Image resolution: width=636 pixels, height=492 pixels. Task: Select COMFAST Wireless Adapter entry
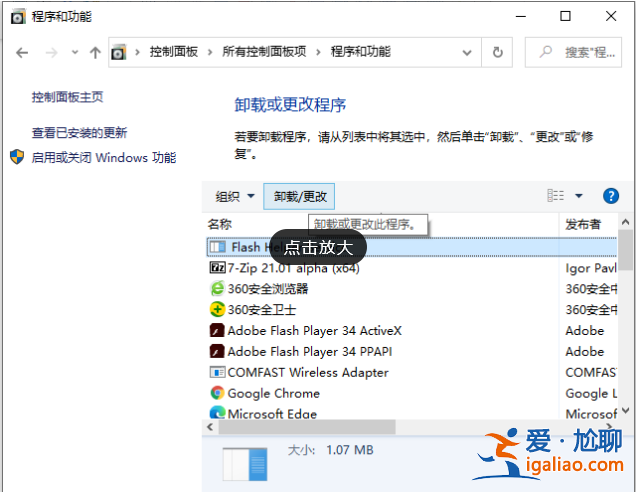pos(308,373)
